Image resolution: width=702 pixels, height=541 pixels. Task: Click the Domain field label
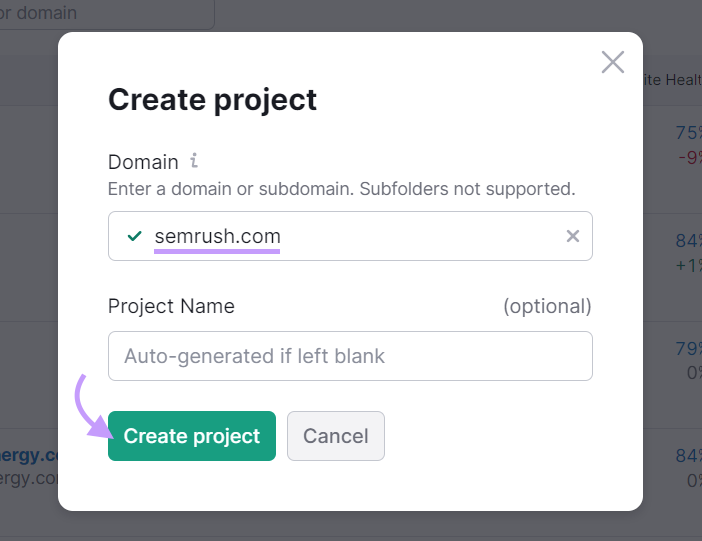point(143,162)
